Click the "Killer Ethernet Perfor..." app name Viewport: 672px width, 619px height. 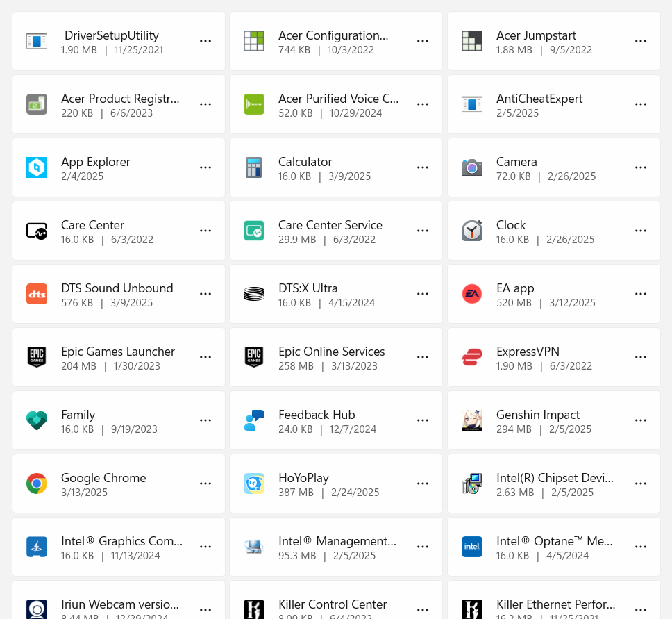(x=556, y=604)
